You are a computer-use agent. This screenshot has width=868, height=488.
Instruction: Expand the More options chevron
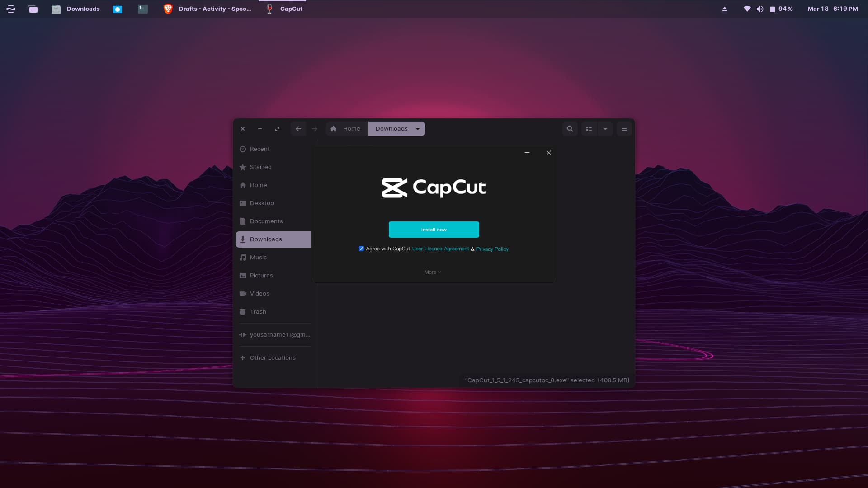tap(433, 272)
